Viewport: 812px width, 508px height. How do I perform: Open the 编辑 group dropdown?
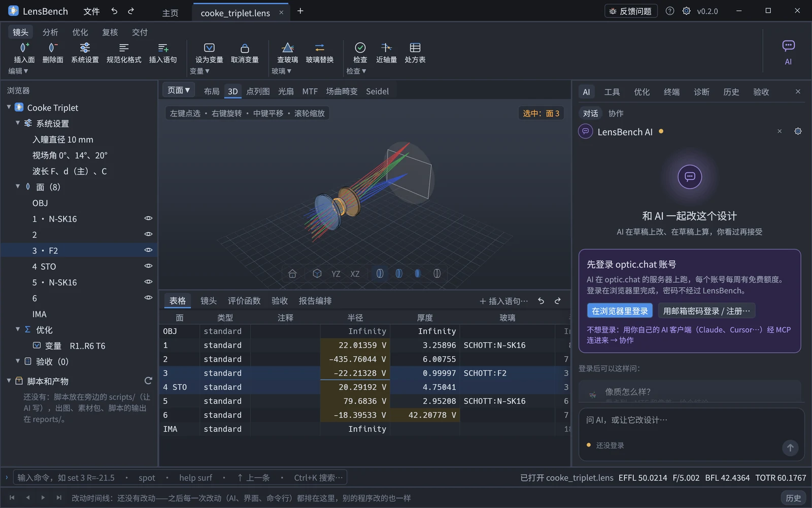(18, 71)
